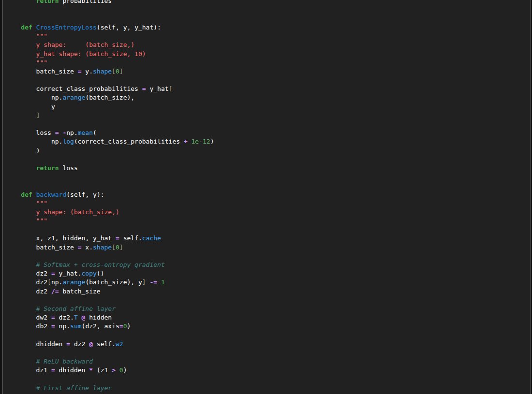The width and height of the screenshot is (532, 394).
Task: Click 'db2 = np.sum(dz2, axis=0)'
Action: [83, 326]
